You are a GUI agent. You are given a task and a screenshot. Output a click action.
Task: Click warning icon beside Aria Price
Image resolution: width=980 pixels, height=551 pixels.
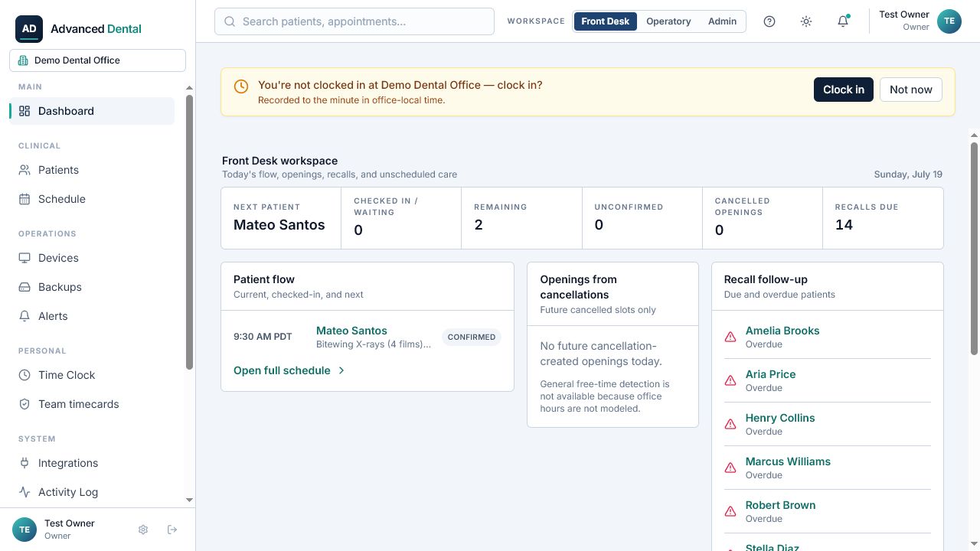coord(730,380)
